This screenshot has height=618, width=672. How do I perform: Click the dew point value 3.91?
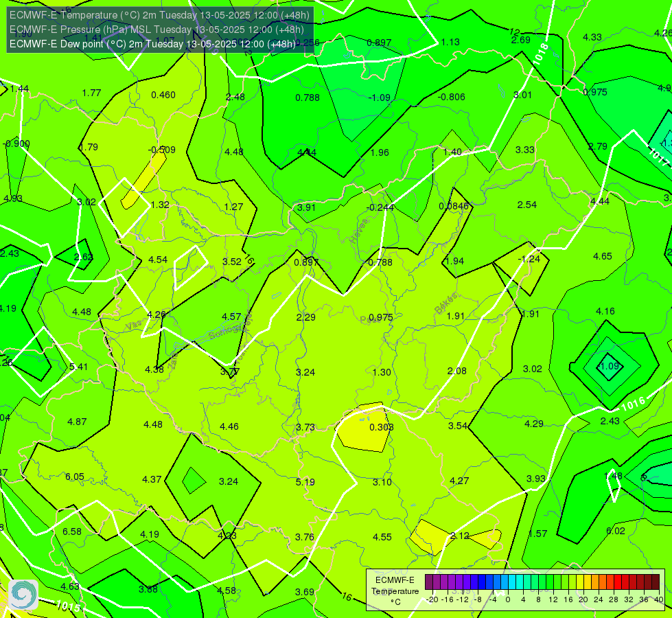tap(306, 207)
